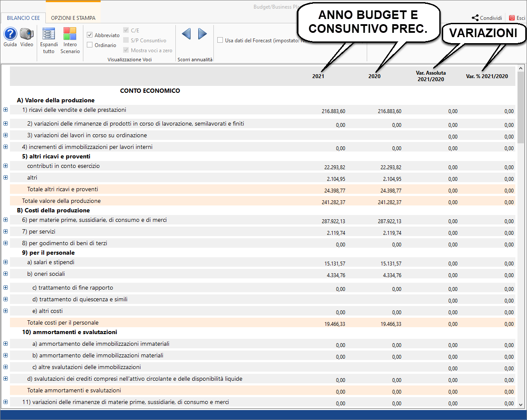Expand row 7) per servizi

(6, 231)
